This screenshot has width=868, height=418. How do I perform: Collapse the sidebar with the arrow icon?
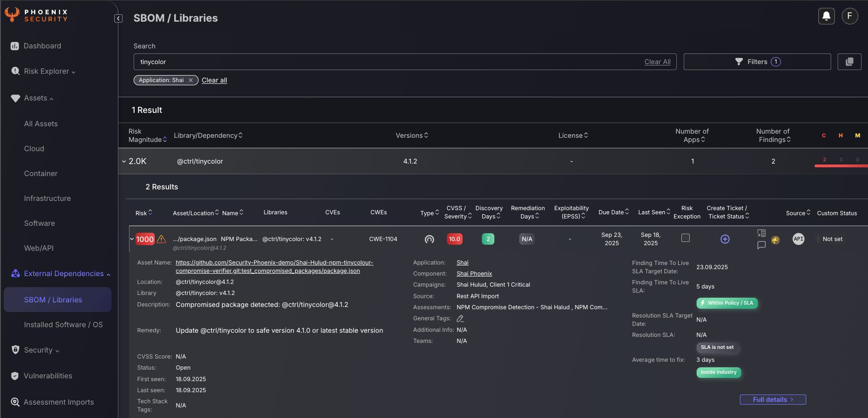118,18
